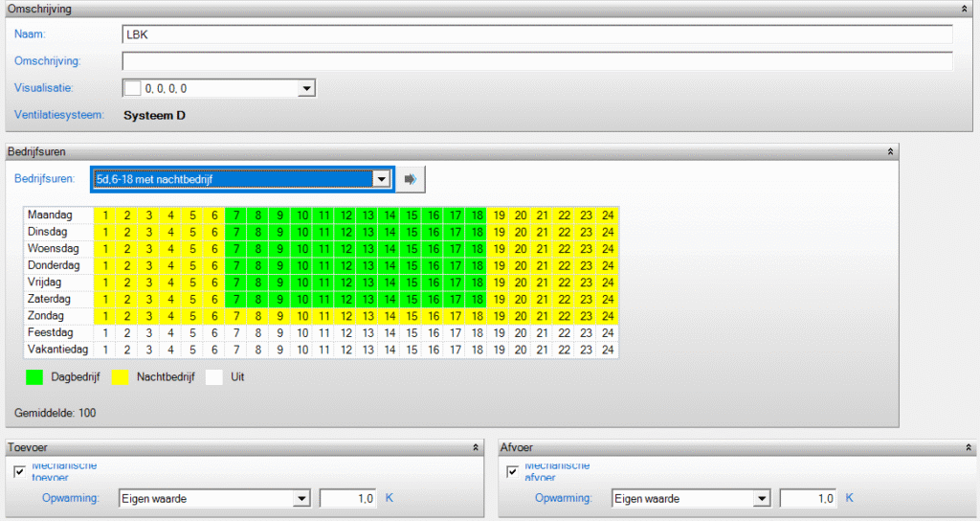Click Toevoer Opwarming value field 1,0
The image size is (980, 521).
[347, 498]
